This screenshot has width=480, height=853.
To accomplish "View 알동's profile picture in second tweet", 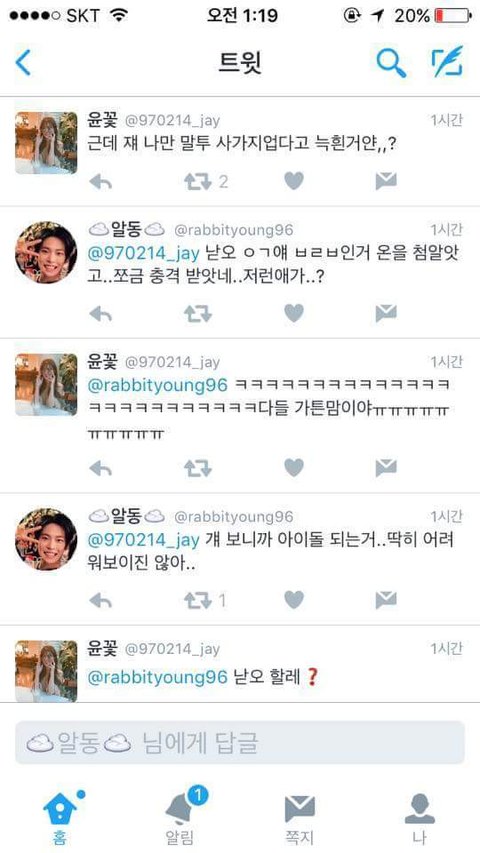I will point(46,252).
